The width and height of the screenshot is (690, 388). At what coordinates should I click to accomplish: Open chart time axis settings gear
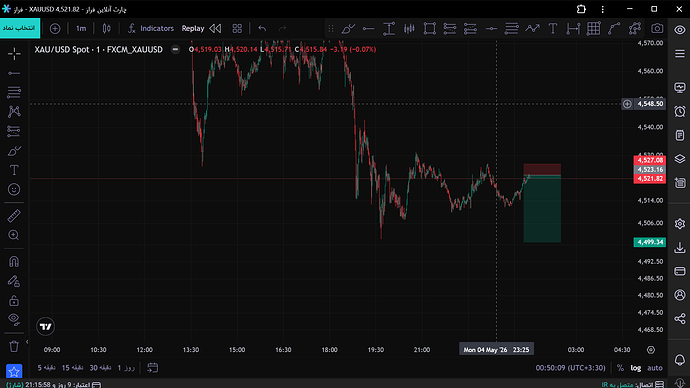click(x=651, y=350)
